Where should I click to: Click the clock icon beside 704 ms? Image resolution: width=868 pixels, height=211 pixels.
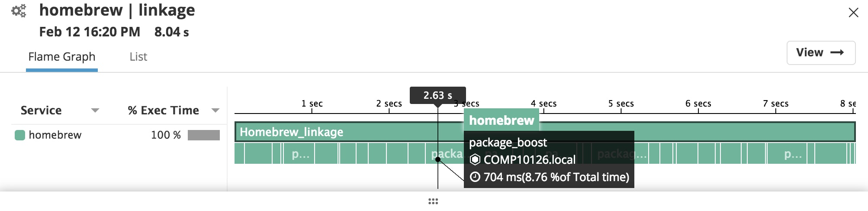coord(475,177)
